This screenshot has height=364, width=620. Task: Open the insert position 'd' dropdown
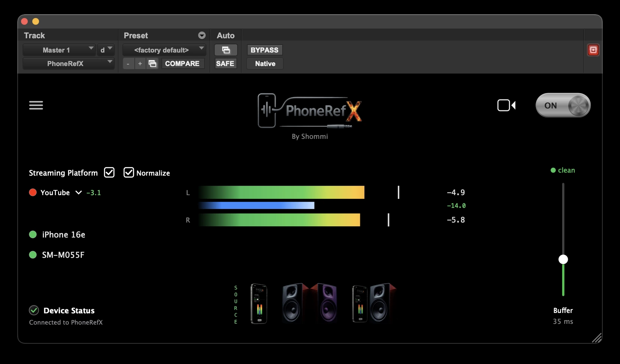tap(106, 50)
